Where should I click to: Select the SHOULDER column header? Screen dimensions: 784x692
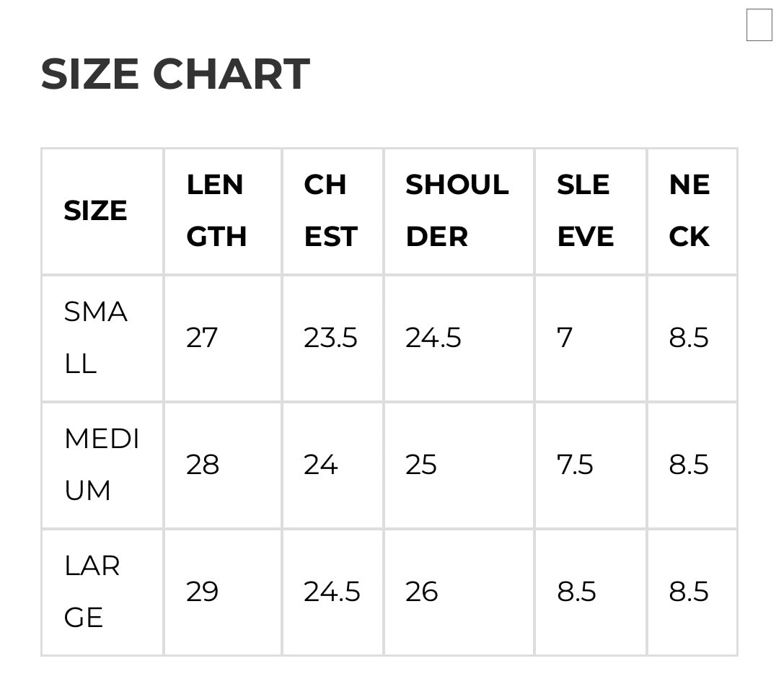pyautogui.click(x=457, y=211)
